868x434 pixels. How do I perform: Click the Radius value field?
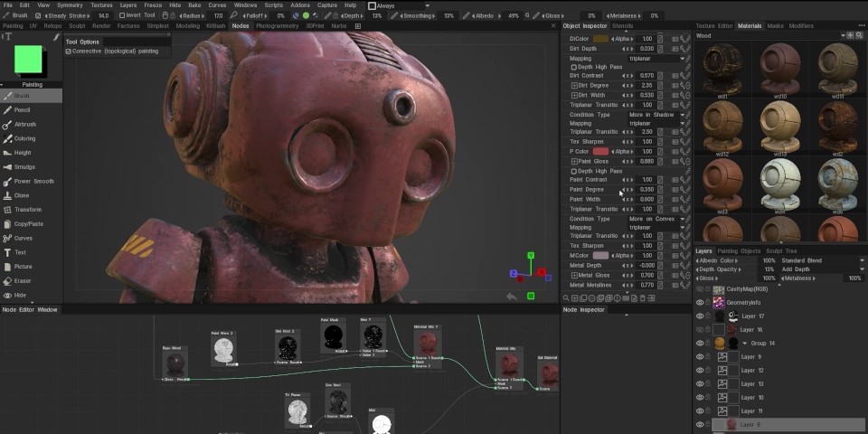(x=218, y=15)
